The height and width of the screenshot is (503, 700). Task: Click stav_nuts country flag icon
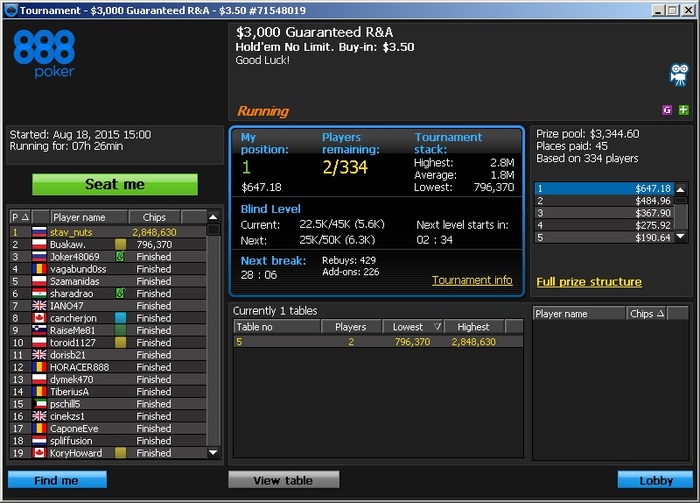[39, 232]
